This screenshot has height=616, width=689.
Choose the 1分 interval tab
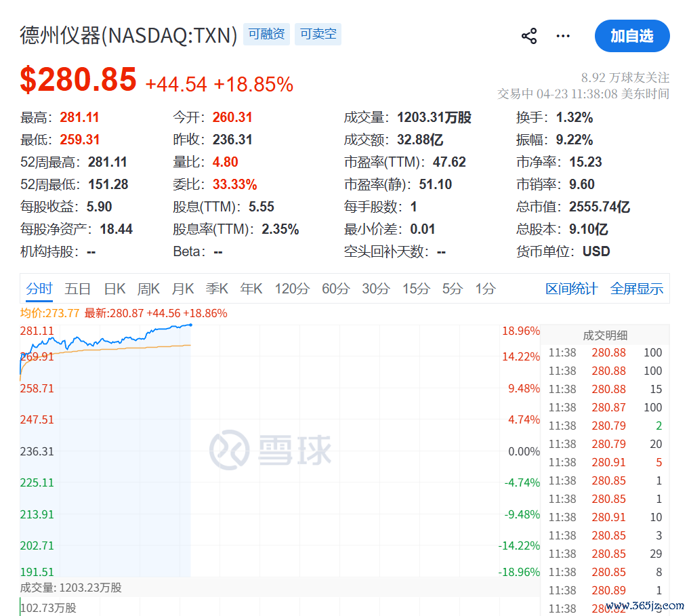(x=486, y=289)
